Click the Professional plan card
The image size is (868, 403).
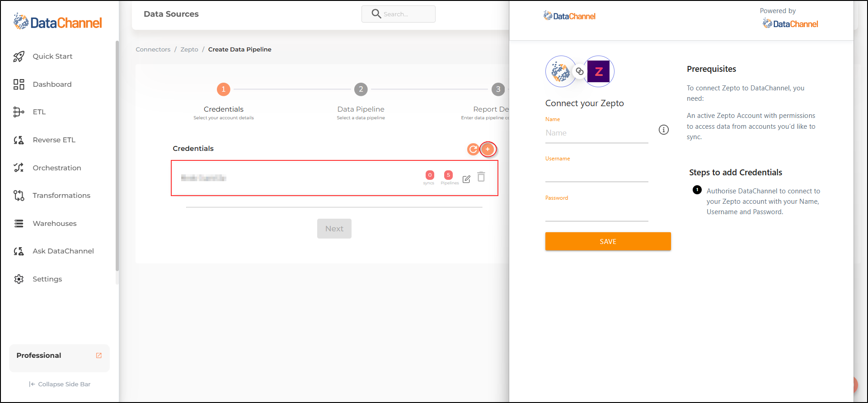[x=59, y=358]
